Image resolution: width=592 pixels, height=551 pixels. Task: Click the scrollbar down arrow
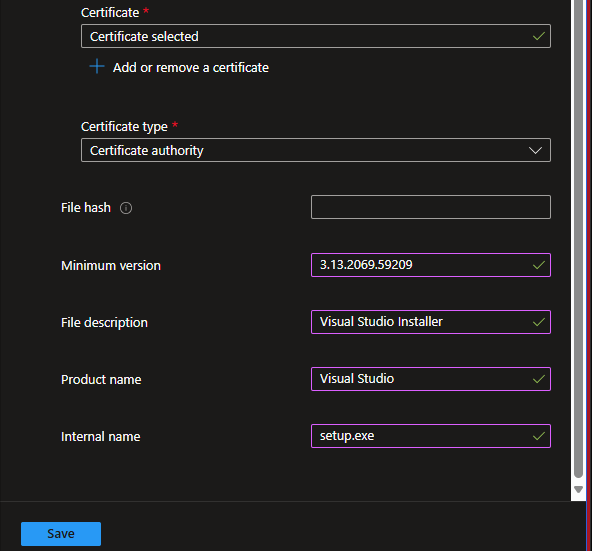578,489
